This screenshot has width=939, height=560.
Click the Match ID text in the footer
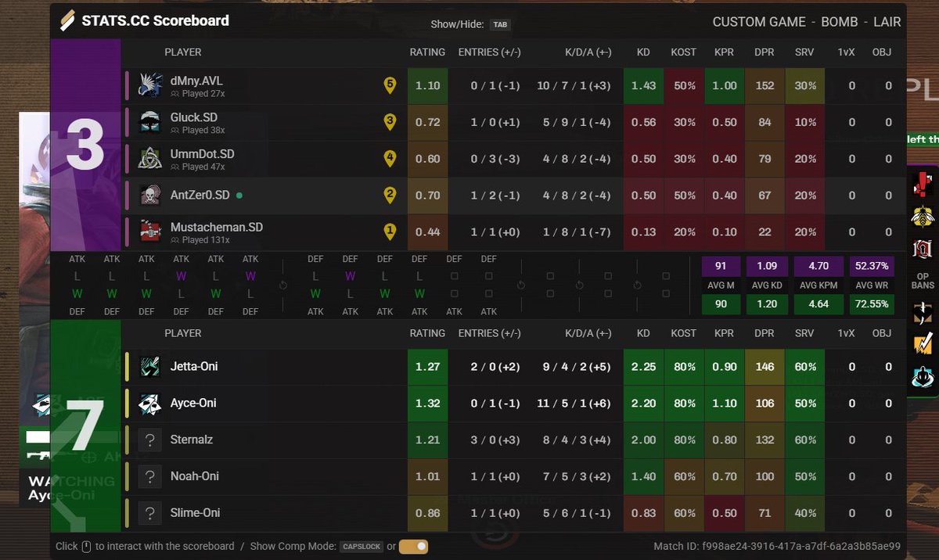tap(777, 546)
